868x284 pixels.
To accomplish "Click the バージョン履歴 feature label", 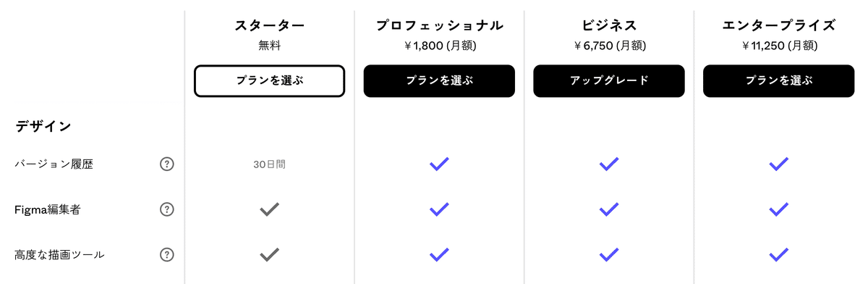I will point(54,164).
